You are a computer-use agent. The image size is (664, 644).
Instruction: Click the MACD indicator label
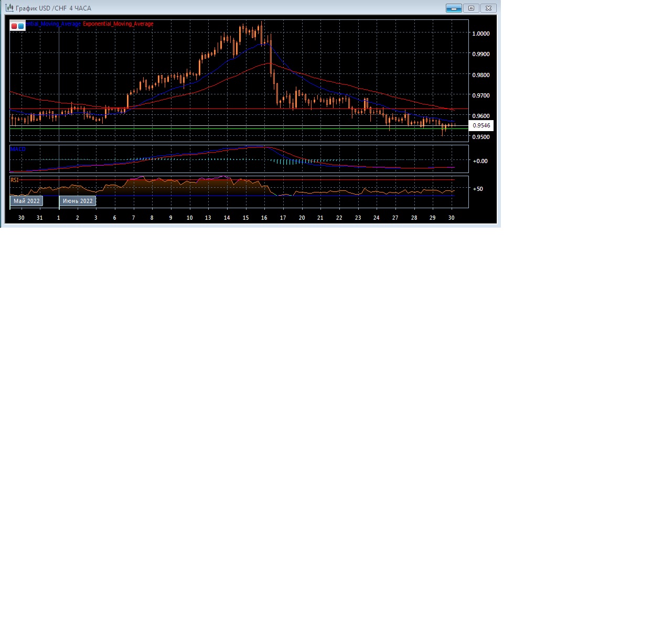(x=18, y=149)
